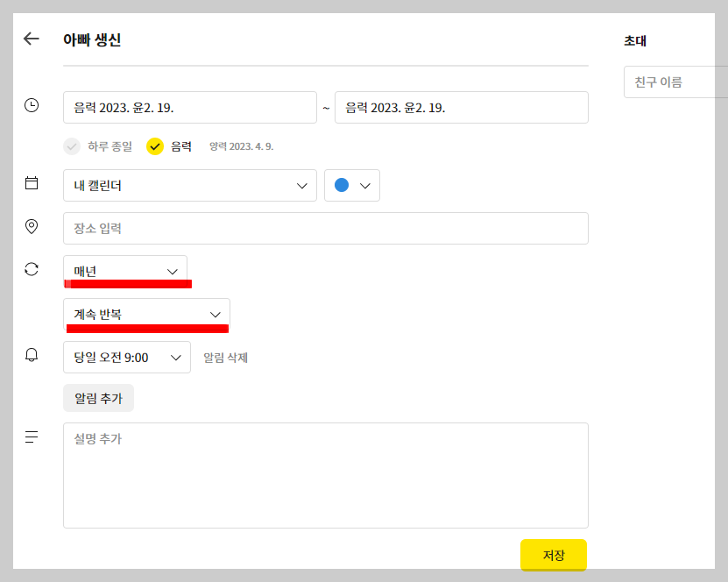Click the repeat icon next to 매년
728x582 pixels.
tap(32, 268)
